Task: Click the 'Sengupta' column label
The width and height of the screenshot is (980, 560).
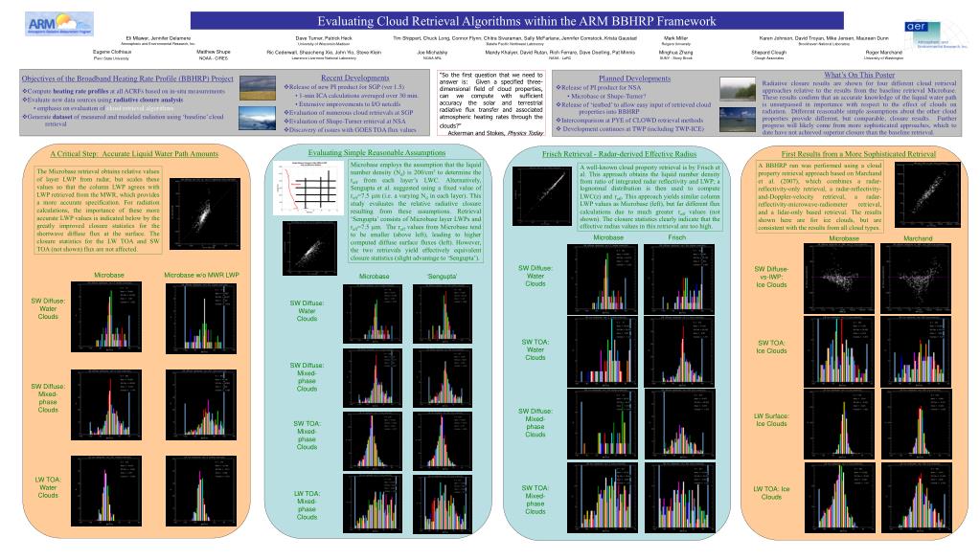Action: [442, 276]
